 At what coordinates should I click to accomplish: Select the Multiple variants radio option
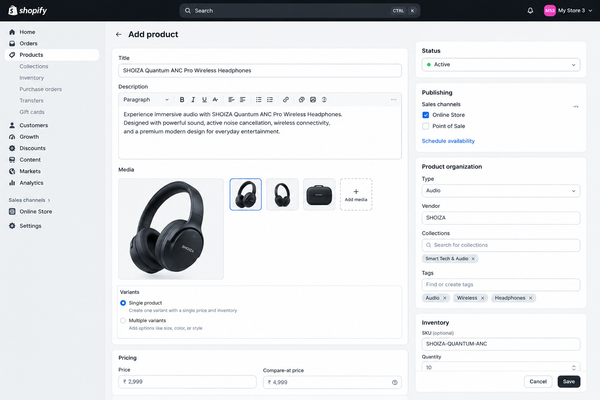(x=123, y=320)
